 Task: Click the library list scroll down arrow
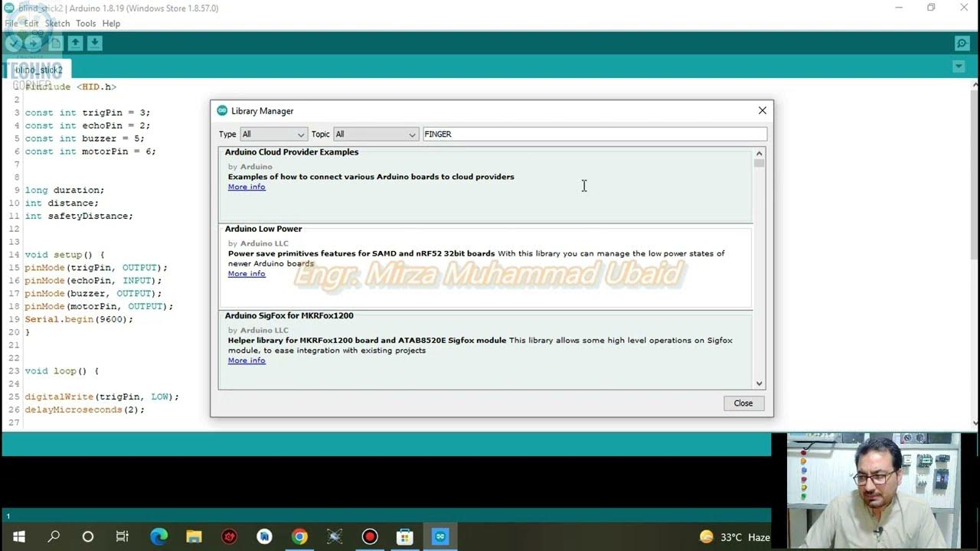[x=759, y=384]
